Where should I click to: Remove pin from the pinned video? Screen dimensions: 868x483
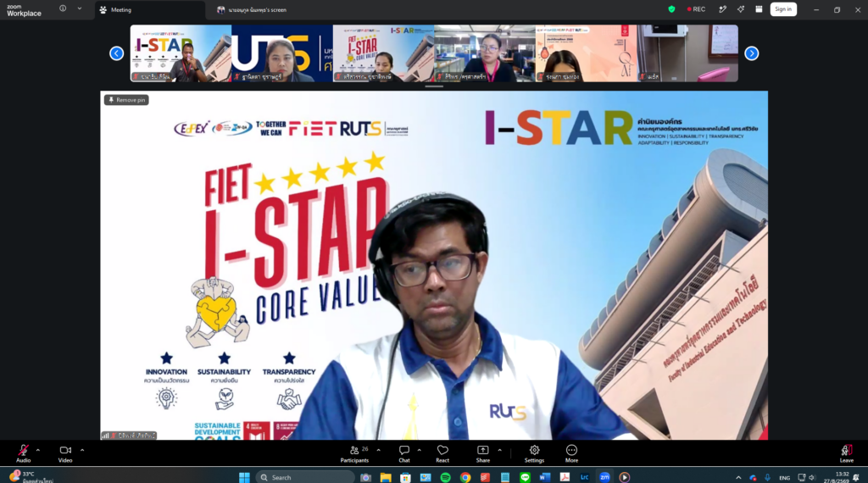[127, 100]
